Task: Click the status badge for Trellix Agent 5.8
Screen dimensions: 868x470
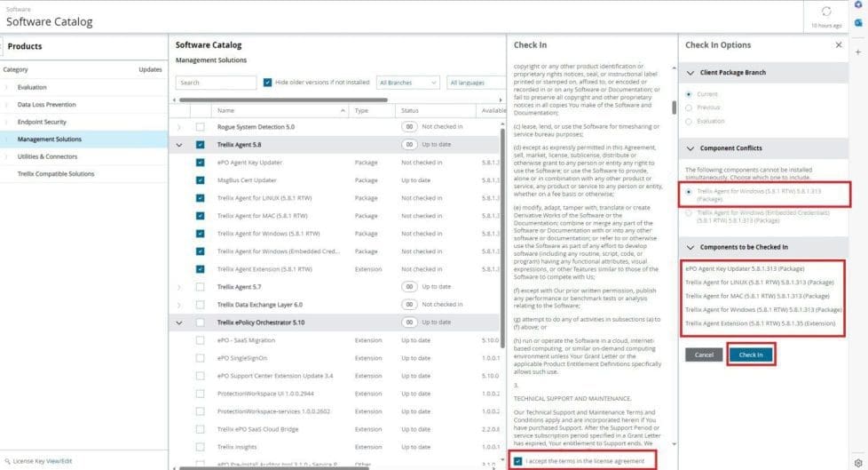Action: coord(409,144)
